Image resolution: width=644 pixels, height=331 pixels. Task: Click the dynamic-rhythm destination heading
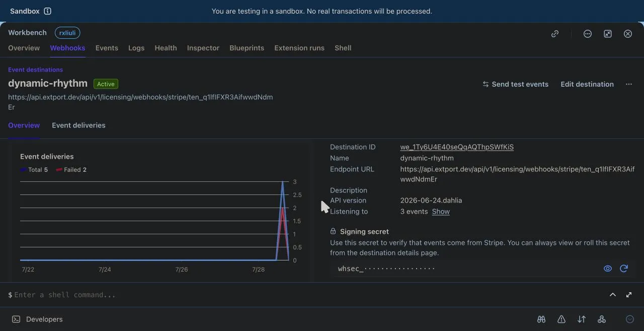[x=48, y=84]
